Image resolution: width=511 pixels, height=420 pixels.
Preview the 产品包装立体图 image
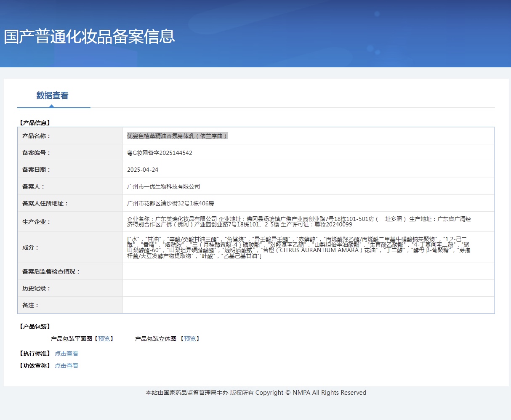(x=189, y=339)
